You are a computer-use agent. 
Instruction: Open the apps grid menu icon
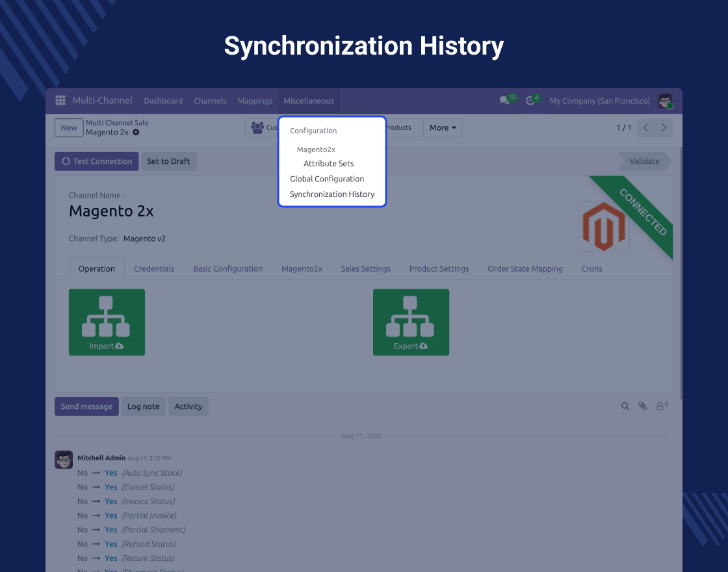(60, 100)
